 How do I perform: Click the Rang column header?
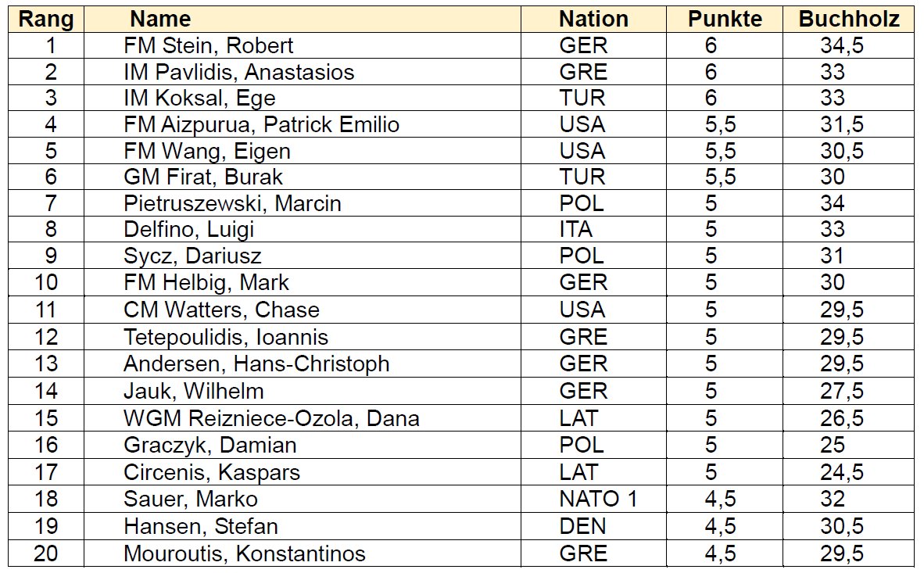(45, 20)
